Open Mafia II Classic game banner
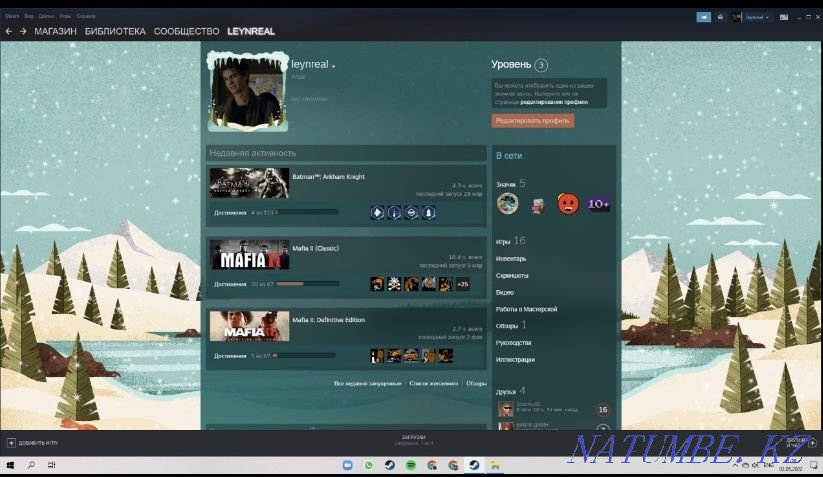 (249, 255)
